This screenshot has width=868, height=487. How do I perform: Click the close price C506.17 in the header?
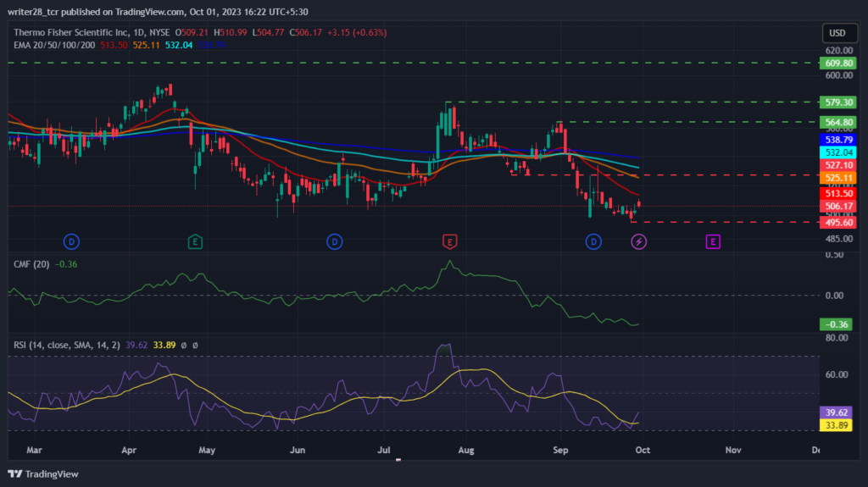click(305, 33)
